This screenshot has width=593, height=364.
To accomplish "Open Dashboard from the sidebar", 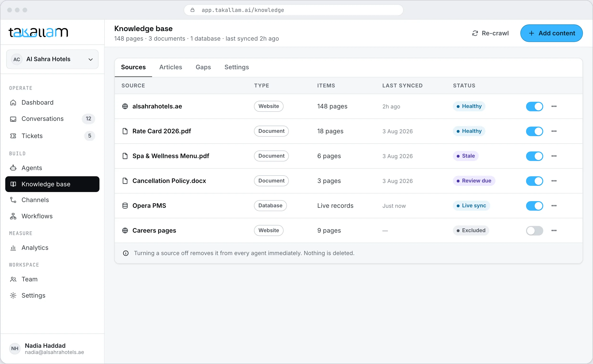I will (x=52, y=102).
